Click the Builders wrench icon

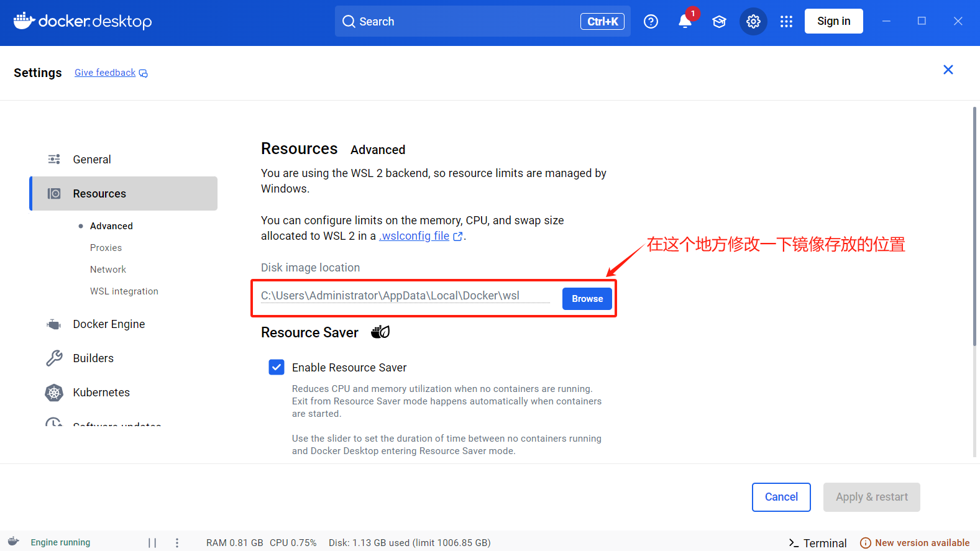point(54,358)
